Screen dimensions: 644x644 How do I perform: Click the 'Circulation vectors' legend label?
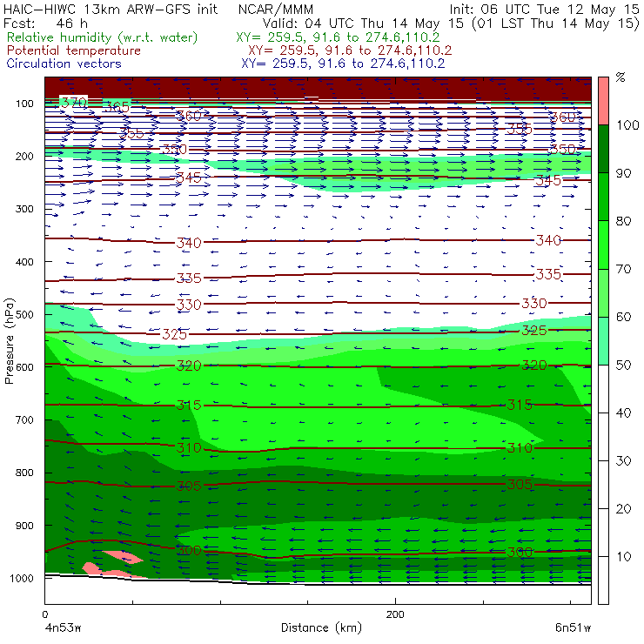pos(64,64)
